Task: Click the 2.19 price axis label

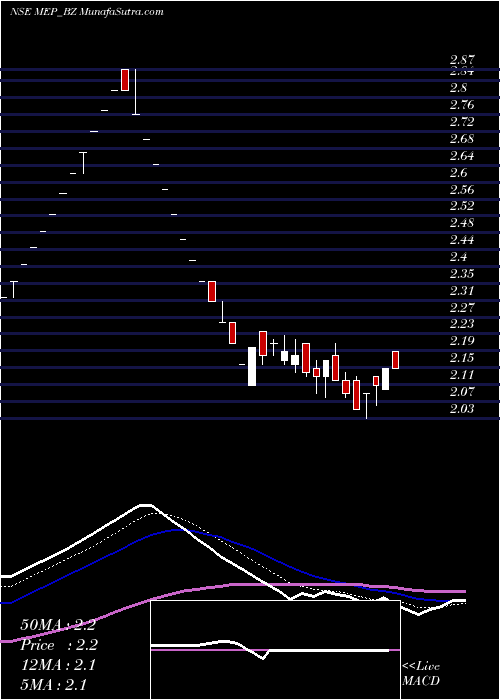Action: click(462, 341)
